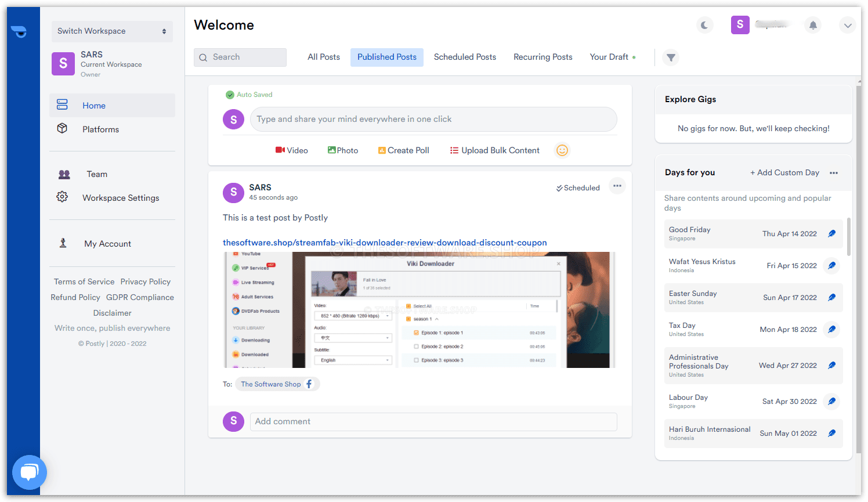The height and width of the screenshot is (502, 868).
Task: Click the Postly logo icon in the blue sidebar
Action: (19, 32)
